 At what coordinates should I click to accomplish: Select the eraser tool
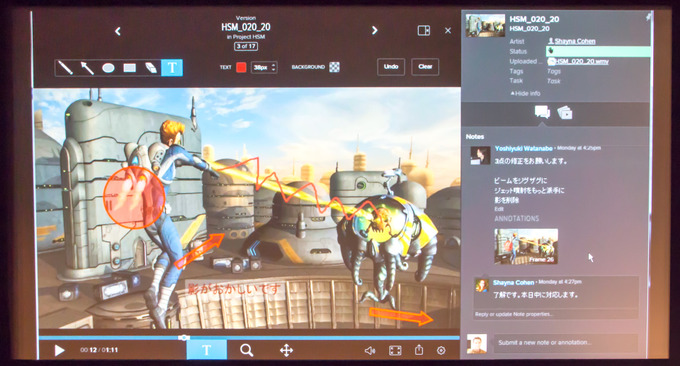point(150,68)
